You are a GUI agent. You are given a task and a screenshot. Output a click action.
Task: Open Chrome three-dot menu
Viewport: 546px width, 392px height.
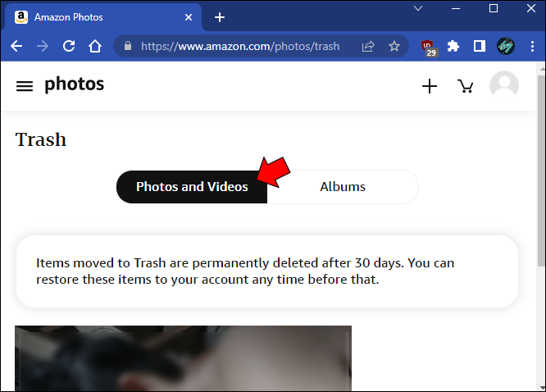532,46
